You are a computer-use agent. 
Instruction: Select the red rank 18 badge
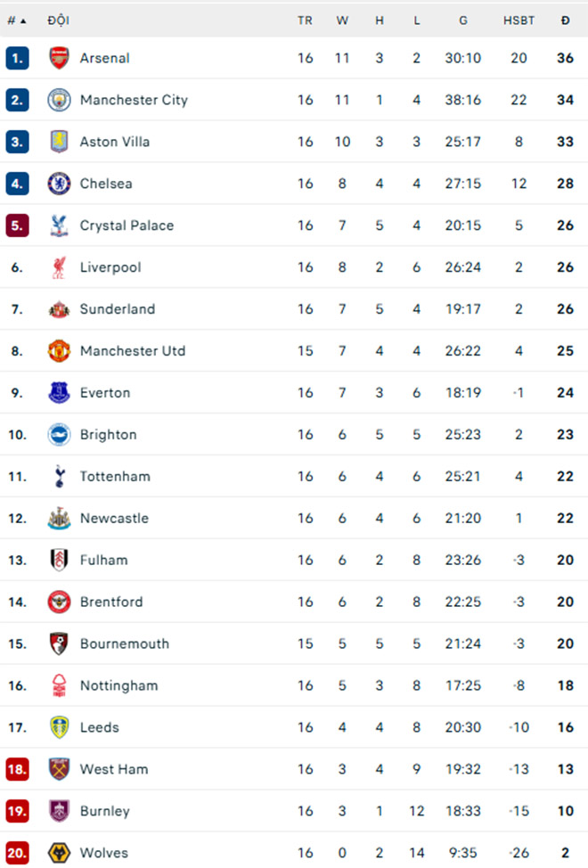click(x=17, y=769)
